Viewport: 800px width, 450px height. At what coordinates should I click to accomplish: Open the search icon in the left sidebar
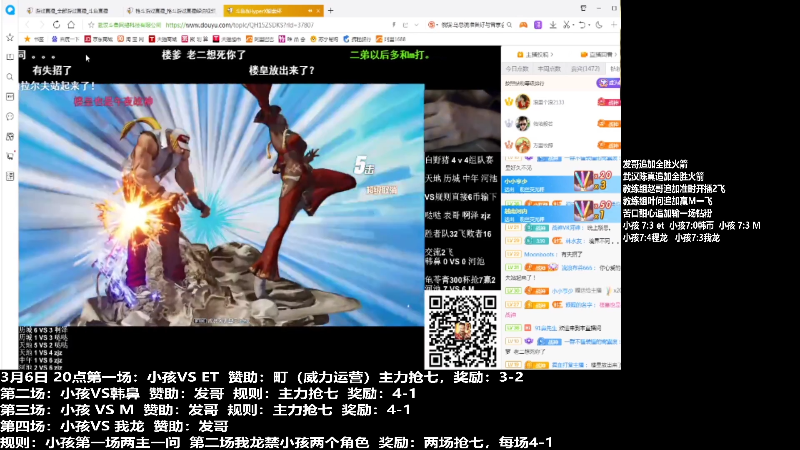(x=10, y=77)
